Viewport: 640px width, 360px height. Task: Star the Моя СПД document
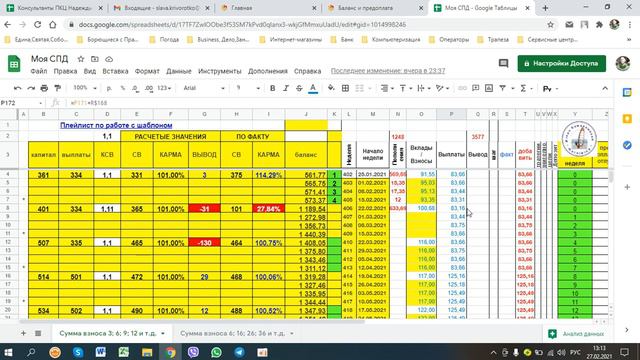[x=81, y=59]
